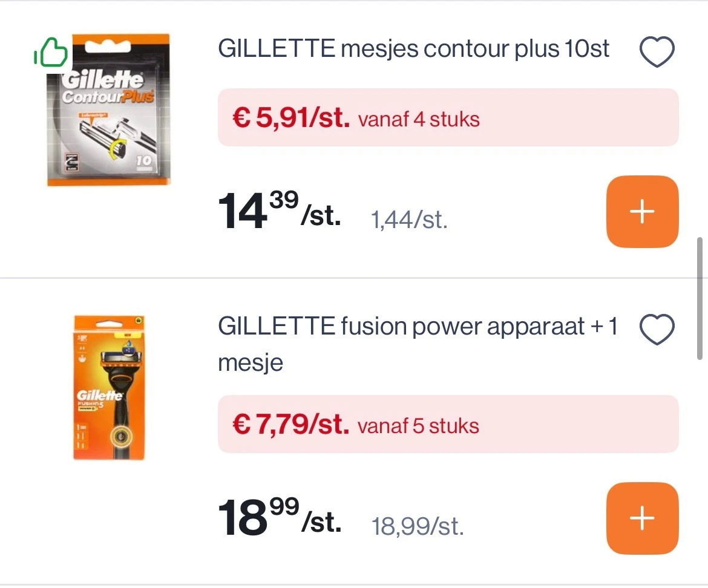Tap the plus icon inside the top orange button
The width and height of the screenshot is (708, 588).
tap(642, 211)
